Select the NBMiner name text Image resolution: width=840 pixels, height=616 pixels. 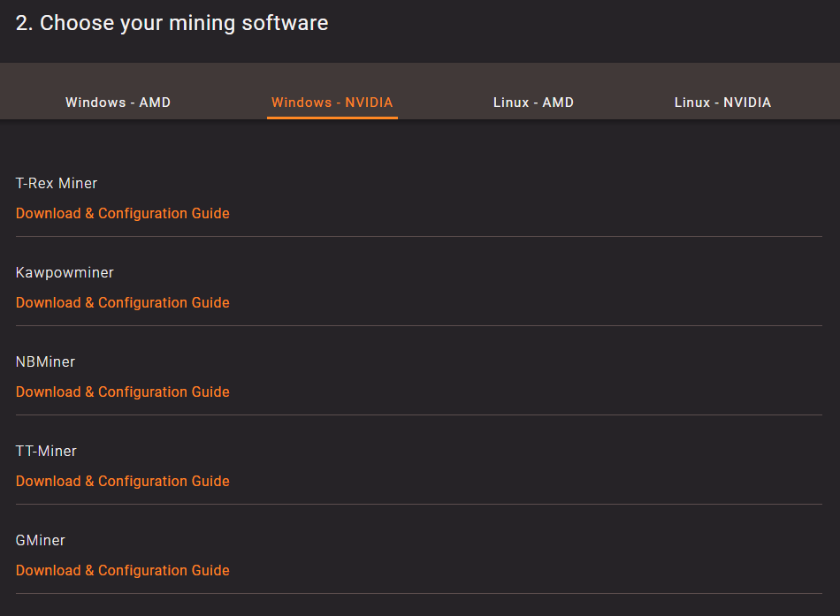click(x=45, y=362)
